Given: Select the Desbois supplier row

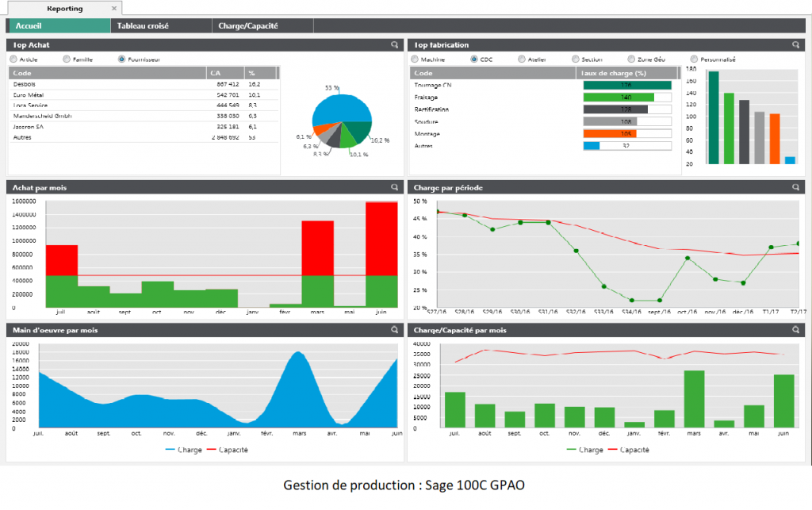Looking at the screenshot, I should pos(79,83).
